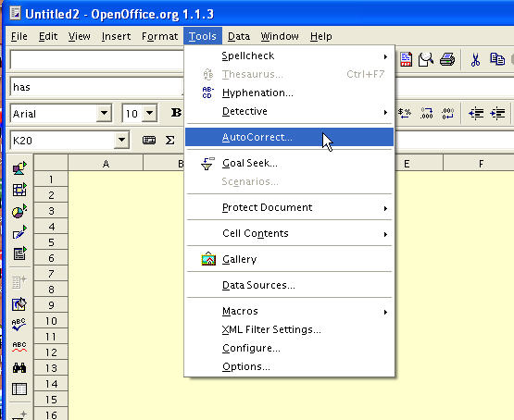Click the URL load field
Image resolution: width=514 pixels, height=420 pixels.
tap(96, 60)
